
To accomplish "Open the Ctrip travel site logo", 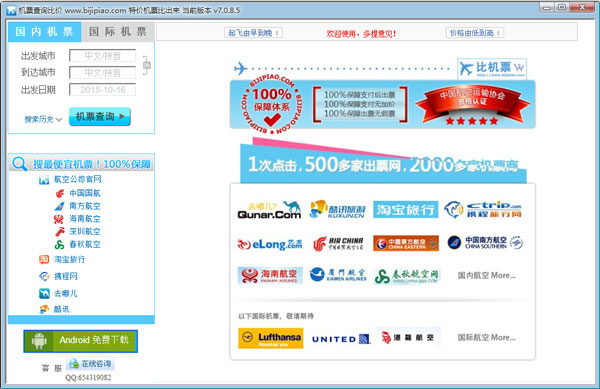I will click(x=483, y=210).
